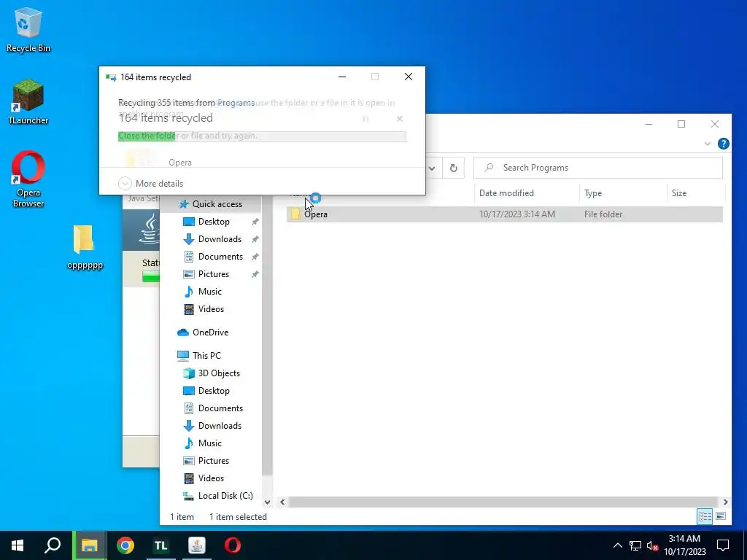Open pinned Pictures under Quick access
The height and width of the screenshot is (560, 747).
(x=214, y=274)
